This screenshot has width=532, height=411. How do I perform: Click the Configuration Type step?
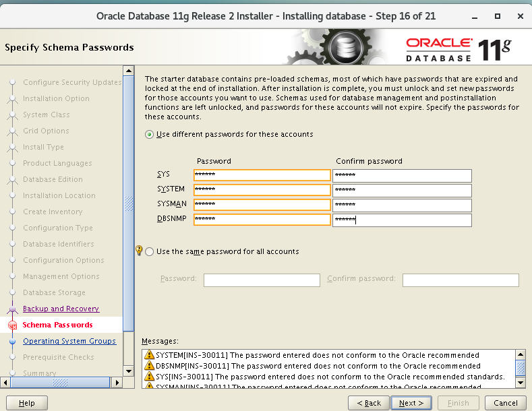pos(58,228)
